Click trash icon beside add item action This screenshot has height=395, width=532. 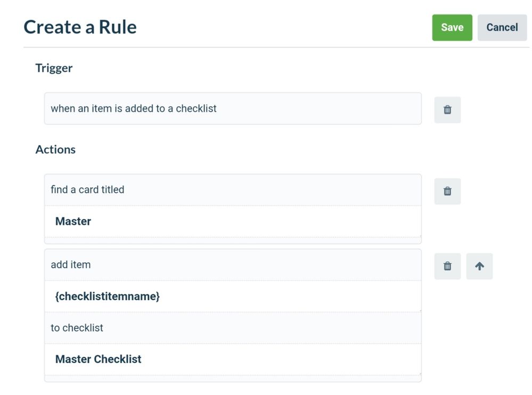447,266
